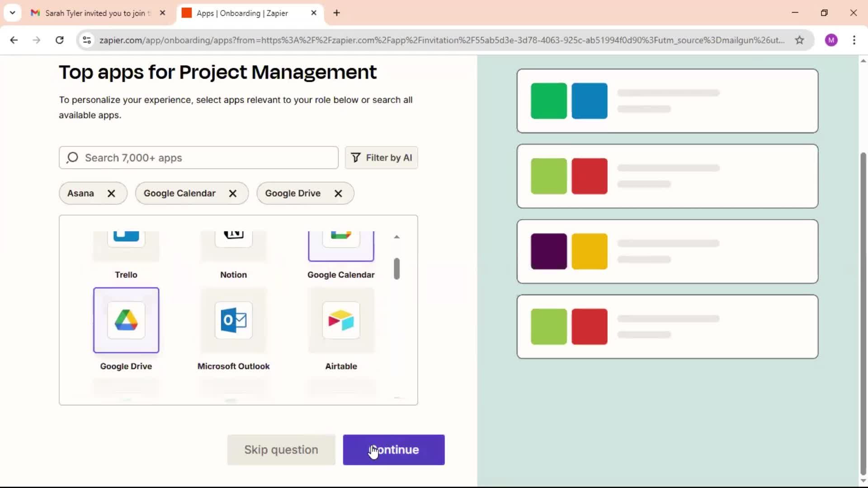Screen dimensions: 868x488
Task: Click the address bar URL
Action: pyautogui.click(x=442, y=40)
